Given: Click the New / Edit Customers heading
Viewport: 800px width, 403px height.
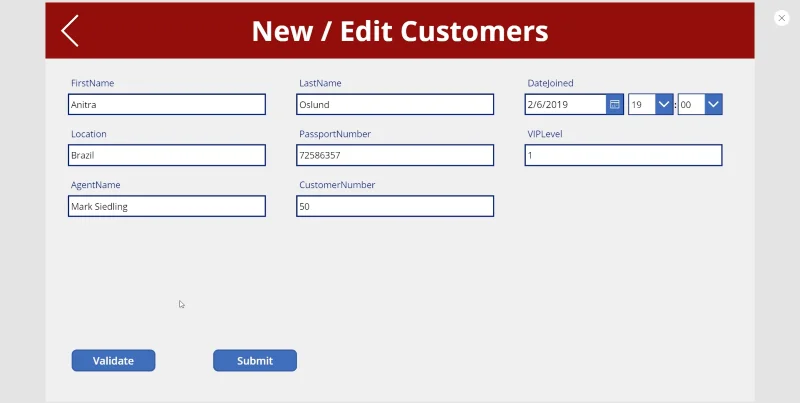Looking at the screenshot, I should click(400, 31).
